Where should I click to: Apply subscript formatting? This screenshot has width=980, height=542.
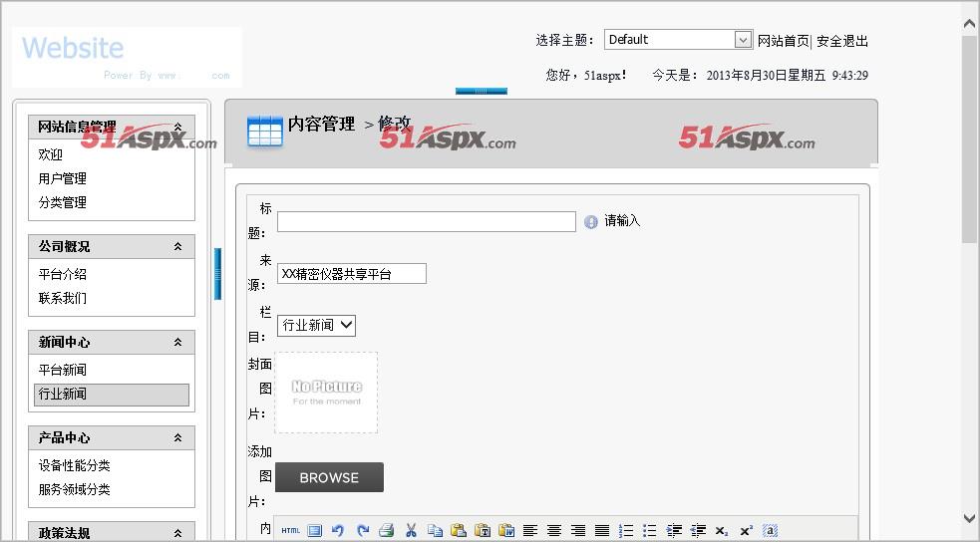click(x=722, y=531)
